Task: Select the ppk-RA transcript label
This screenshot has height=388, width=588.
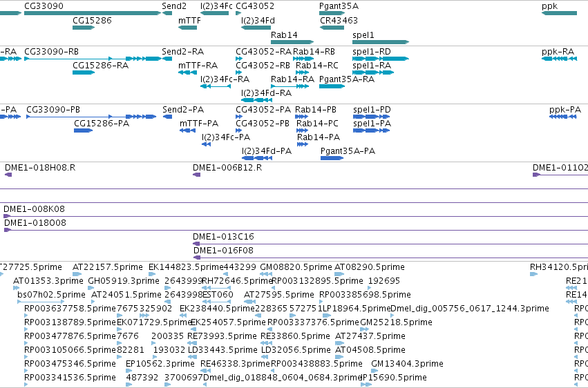Action: point(558,51)
